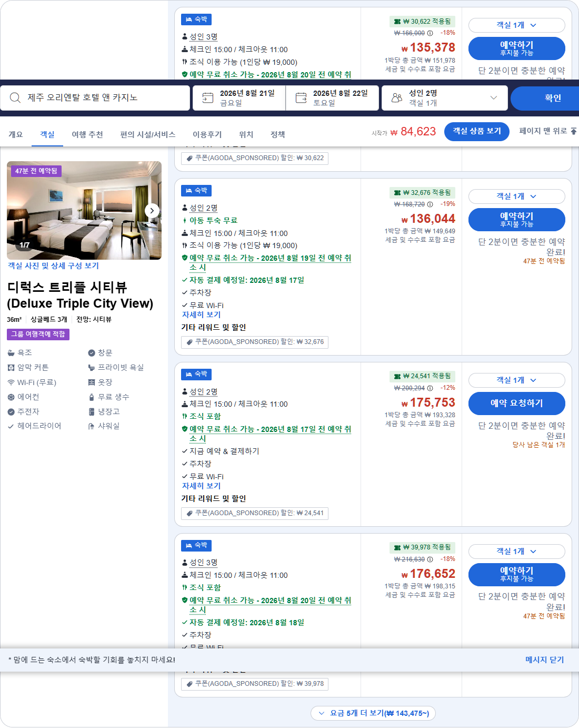Image resolution: width=579 pixels, height=728 pixels.
Task: Click 아동 투숙 무료 text
Action: point(213,221)
